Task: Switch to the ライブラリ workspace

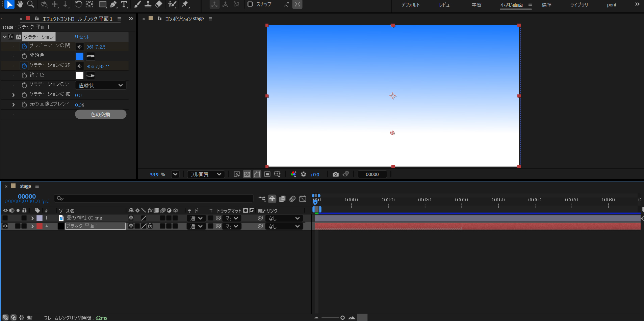Action: click(x=579, y=5)
